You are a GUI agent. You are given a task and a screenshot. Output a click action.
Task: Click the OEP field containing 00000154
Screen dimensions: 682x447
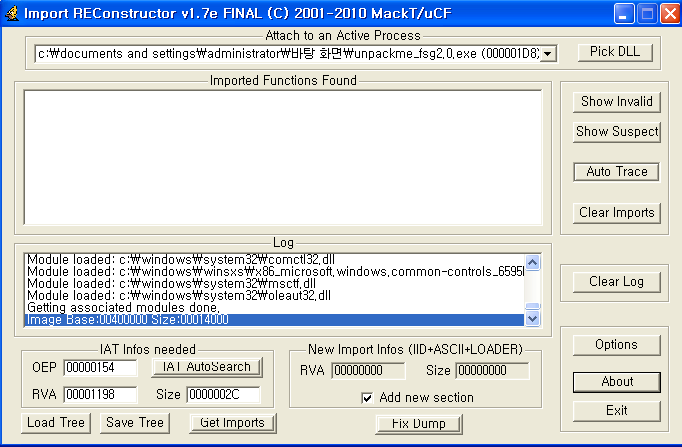[x=100, y=368]
